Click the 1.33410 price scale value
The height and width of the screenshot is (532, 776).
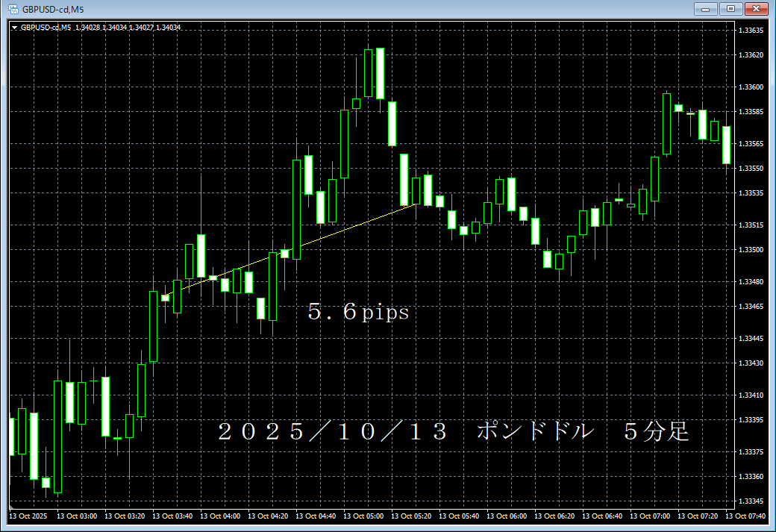(751, 395)
